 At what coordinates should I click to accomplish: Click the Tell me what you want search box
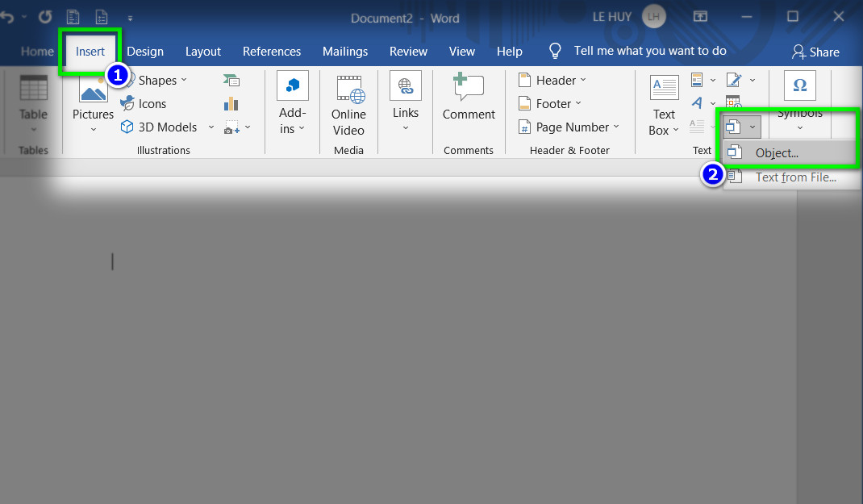(649, 51)
